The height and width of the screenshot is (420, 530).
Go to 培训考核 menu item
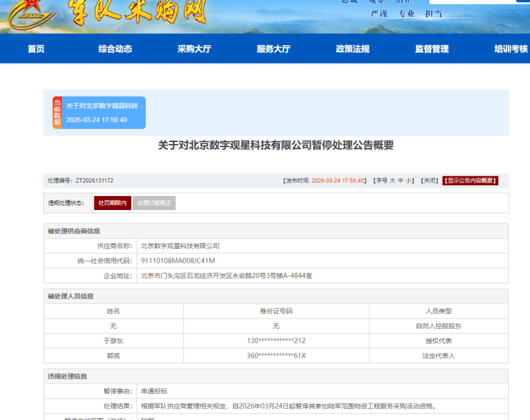511,49
